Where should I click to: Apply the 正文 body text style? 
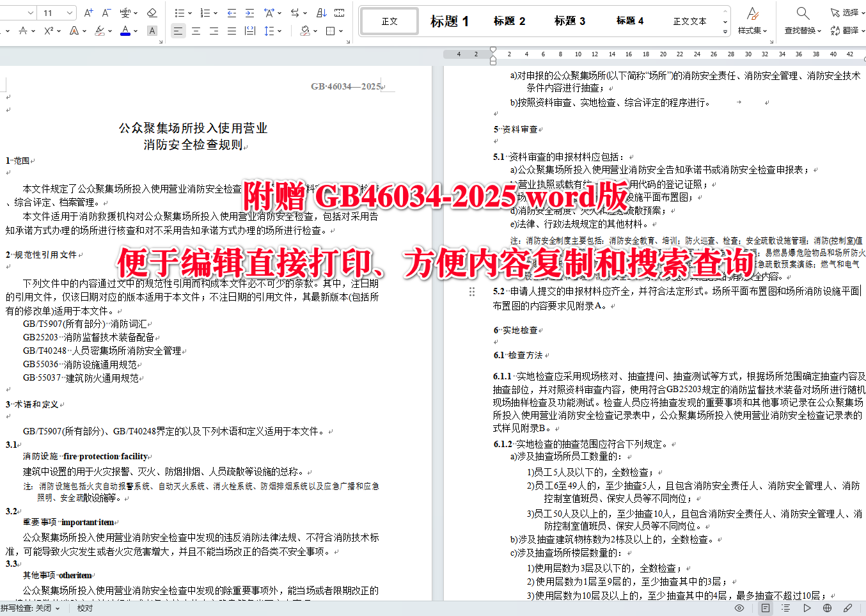pyautogui.click(x=388, y=20)
